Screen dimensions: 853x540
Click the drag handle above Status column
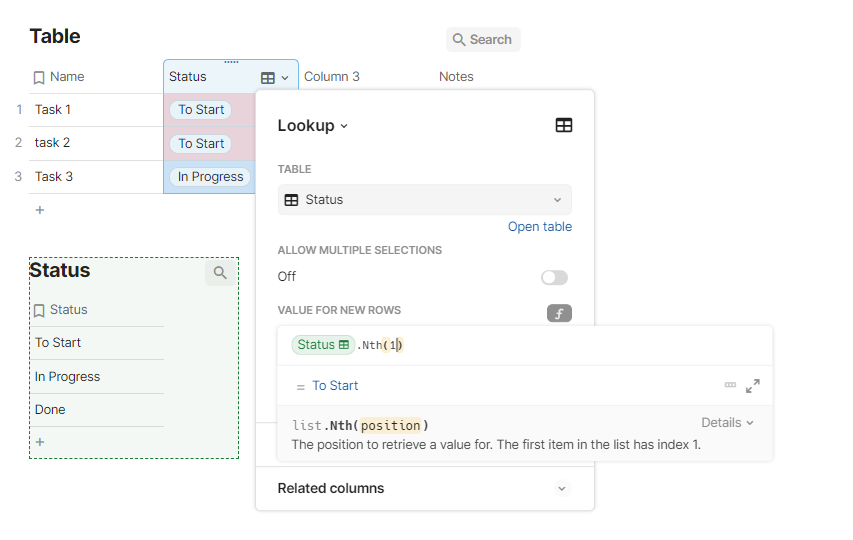[x=231, y=62]
